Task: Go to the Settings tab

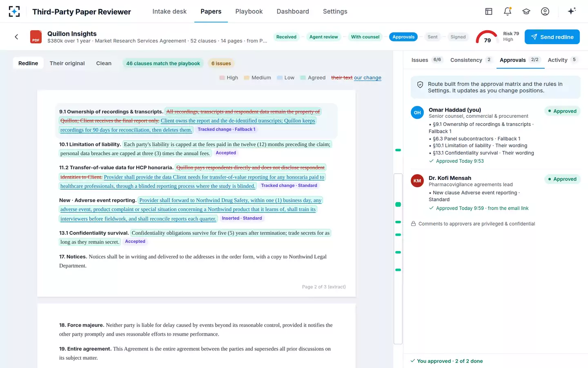Action: point(335,11)
